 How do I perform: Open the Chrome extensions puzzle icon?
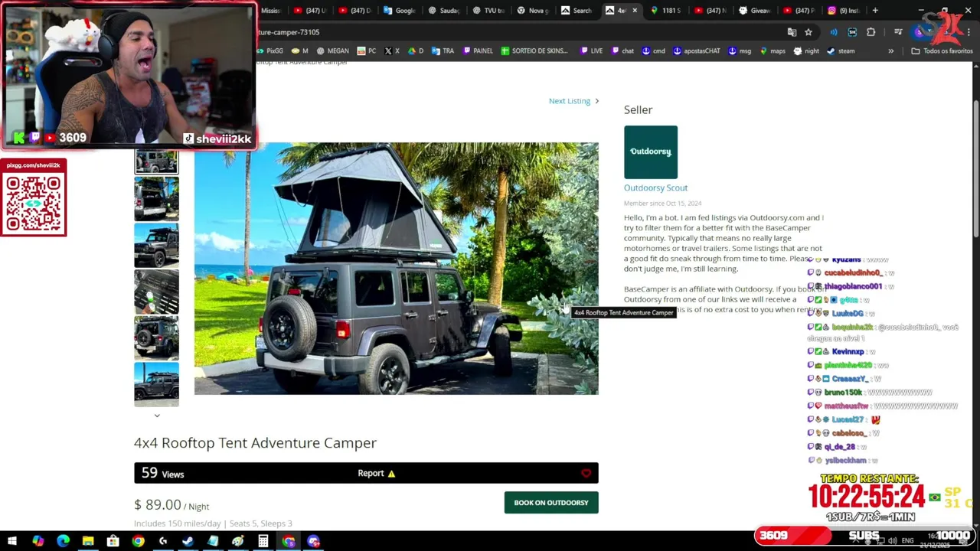(871, 32)
